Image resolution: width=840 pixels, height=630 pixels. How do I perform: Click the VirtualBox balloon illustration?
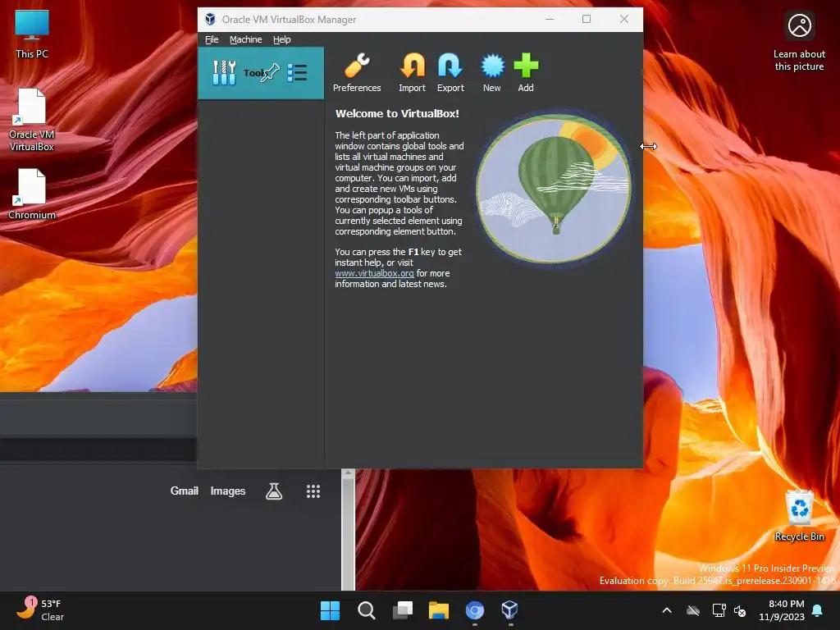tap(554, 189)
